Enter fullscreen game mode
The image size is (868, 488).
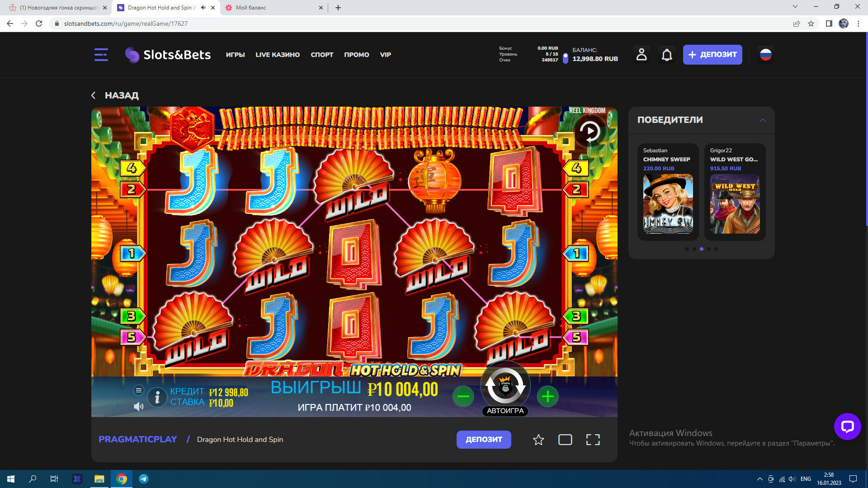[x=593, y=440]
